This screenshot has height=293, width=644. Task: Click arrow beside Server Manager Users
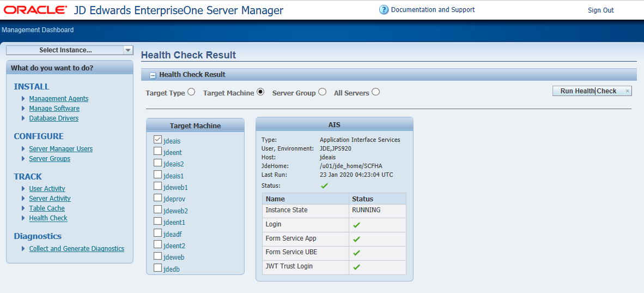[x=23, y=149]
